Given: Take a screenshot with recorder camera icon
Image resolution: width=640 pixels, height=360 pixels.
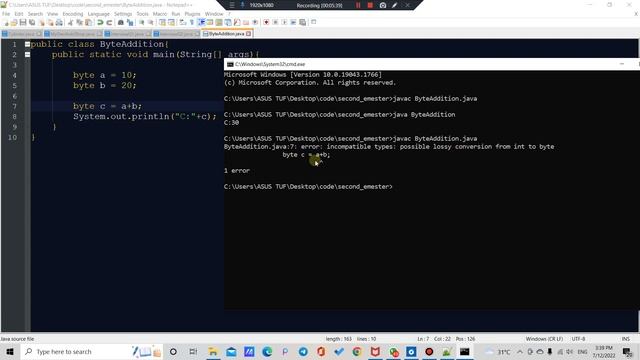Looking at the screenshot, I should tap(383, 5).
